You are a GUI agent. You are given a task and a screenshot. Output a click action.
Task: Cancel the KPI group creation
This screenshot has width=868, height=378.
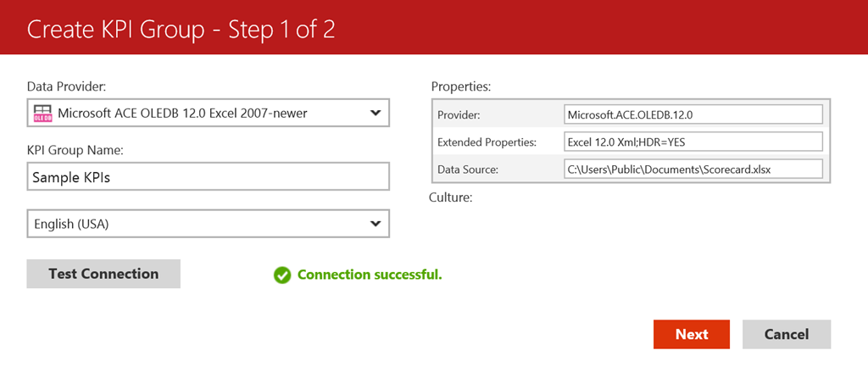786,334
